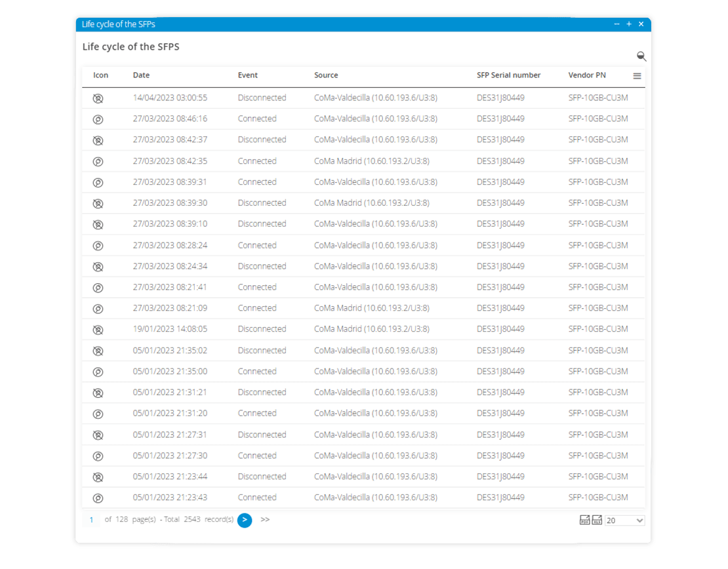Click CoMa Madrid source at 27/03/2023 08:39:30
The height and width of the screenshot is (569, 728).
coord(371,203)
